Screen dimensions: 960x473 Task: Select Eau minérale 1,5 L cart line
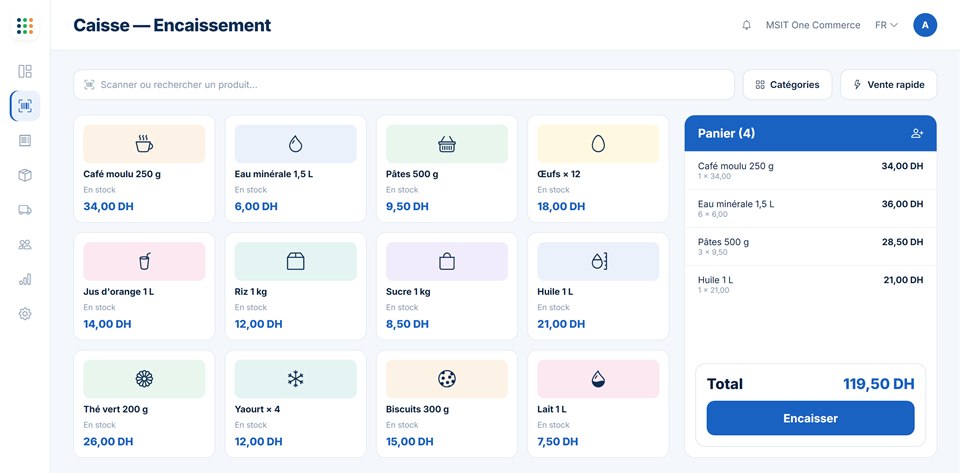click(811, 208)
